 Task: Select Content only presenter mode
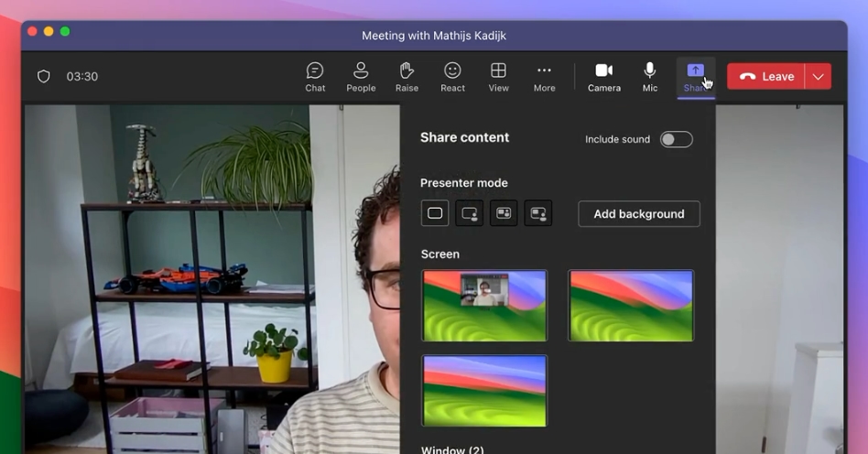[435, 213]
